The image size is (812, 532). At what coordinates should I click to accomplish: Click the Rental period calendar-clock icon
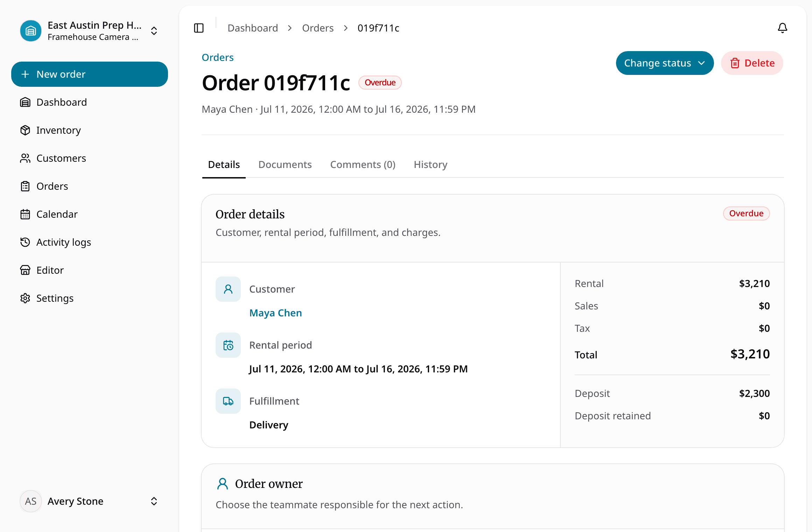pos(228,345)
